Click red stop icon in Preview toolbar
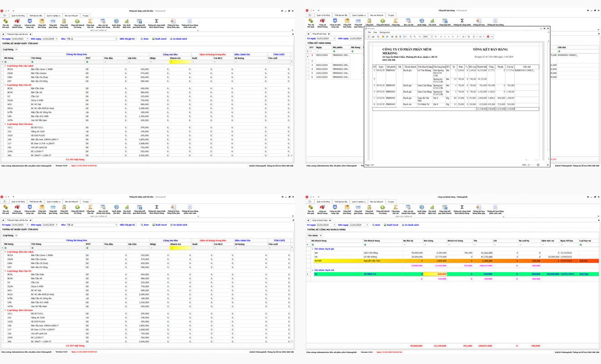Viewport: 601px width, 364px height. pos(488,37)
